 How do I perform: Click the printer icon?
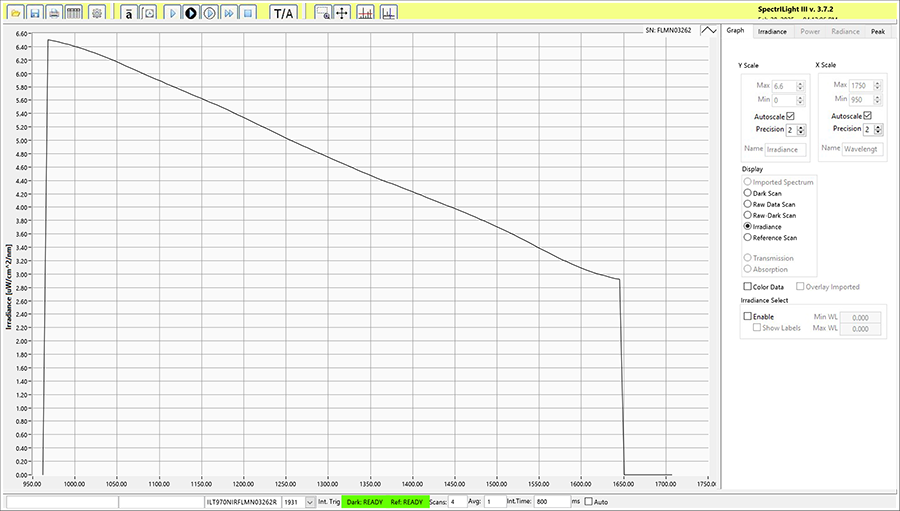[x=54, y=14]
